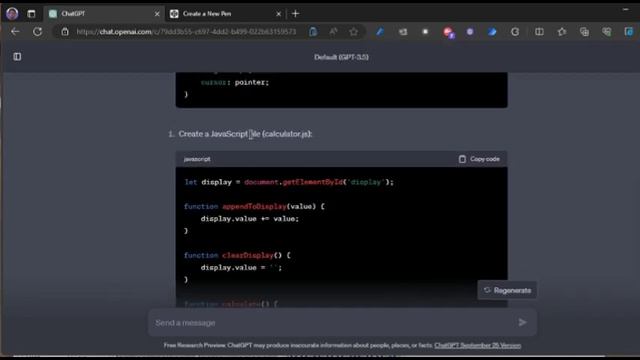Click the white square extension icon
Viewport: 640px width, 360px height.
point(425,31)
